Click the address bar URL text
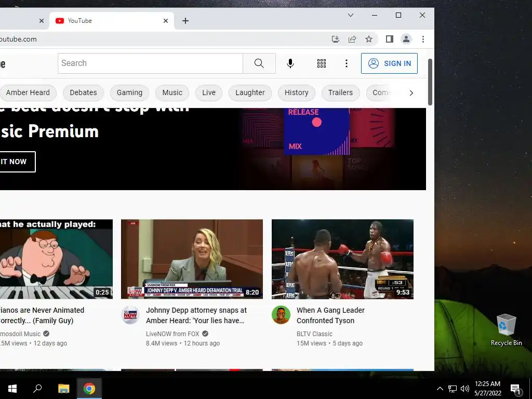532x399 pixels. 18,39
